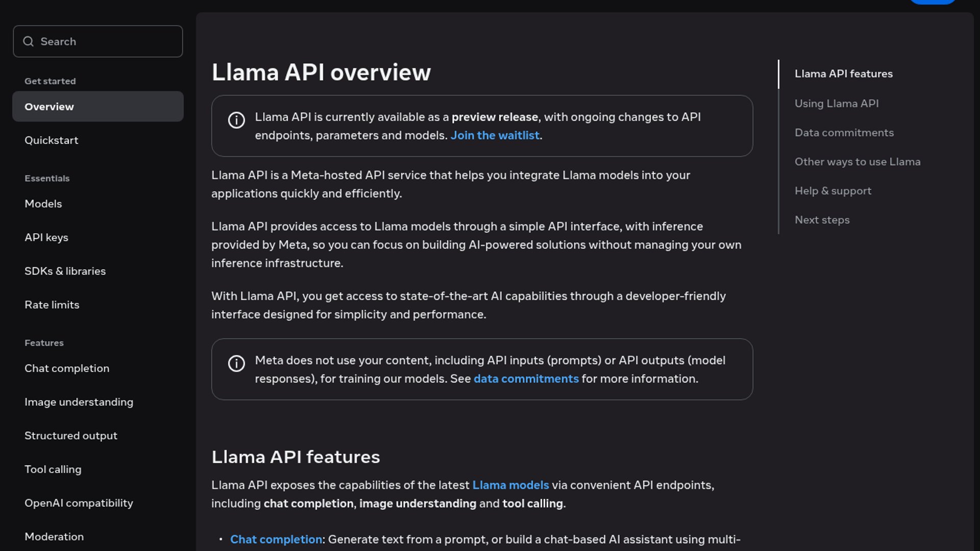Open Structured output docs
Screen dimensions: 980x551
[x=71, y=436]
